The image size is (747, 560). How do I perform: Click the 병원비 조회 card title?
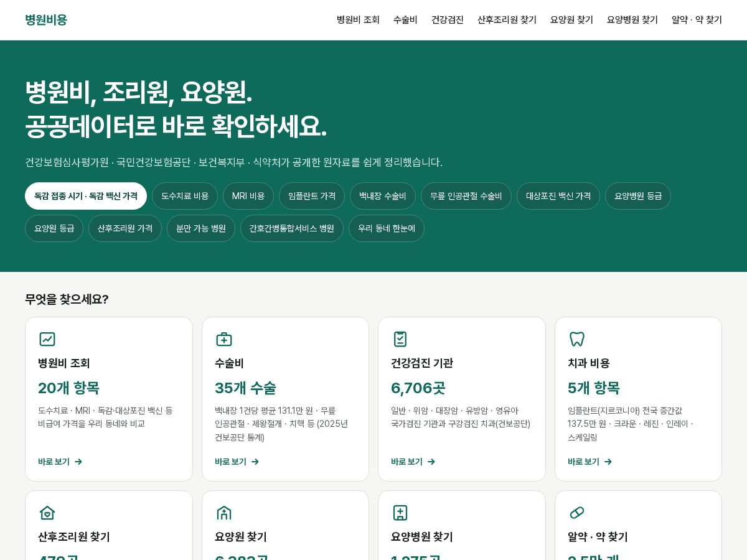click(x=64, y=363)
